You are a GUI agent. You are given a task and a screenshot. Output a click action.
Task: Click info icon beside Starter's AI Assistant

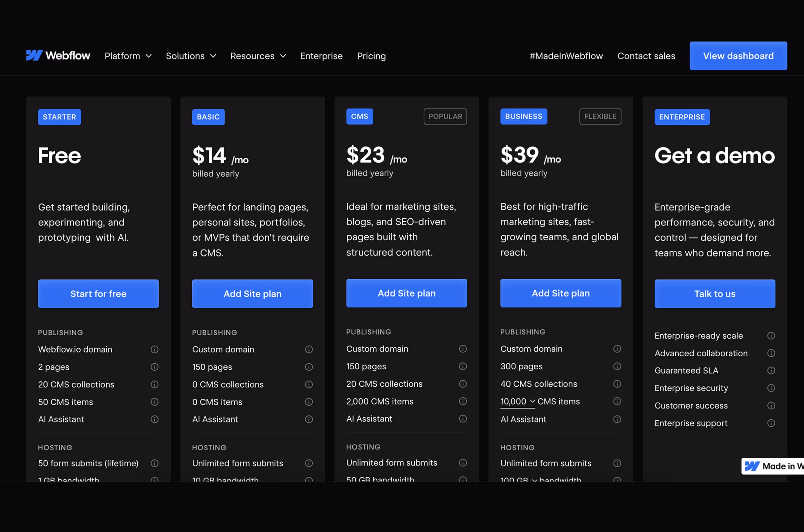[154, 419]
